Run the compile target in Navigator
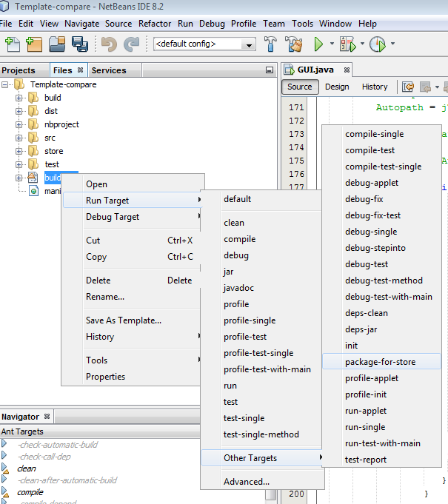Viewport: 448px width, 504px height. 5,492
